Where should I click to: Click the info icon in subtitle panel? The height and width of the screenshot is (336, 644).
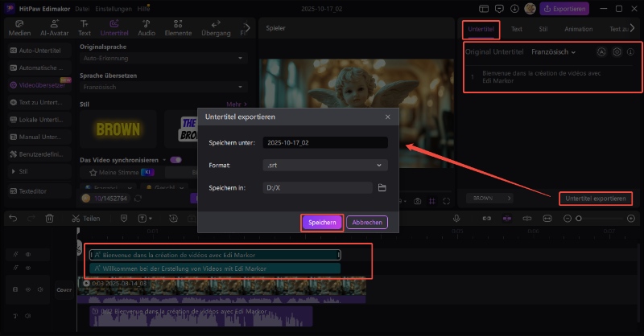pos(631,51)
